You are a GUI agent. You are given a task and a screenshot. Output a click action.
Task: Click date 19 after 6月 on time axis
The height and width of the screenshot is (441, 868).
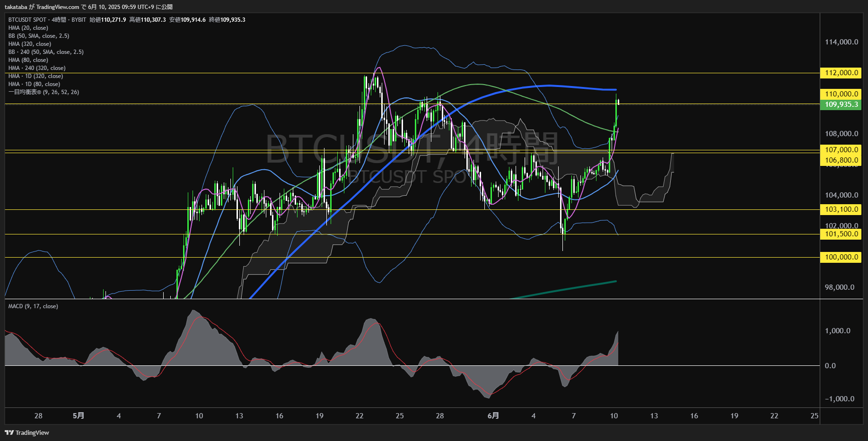click(x=734, y=416)
